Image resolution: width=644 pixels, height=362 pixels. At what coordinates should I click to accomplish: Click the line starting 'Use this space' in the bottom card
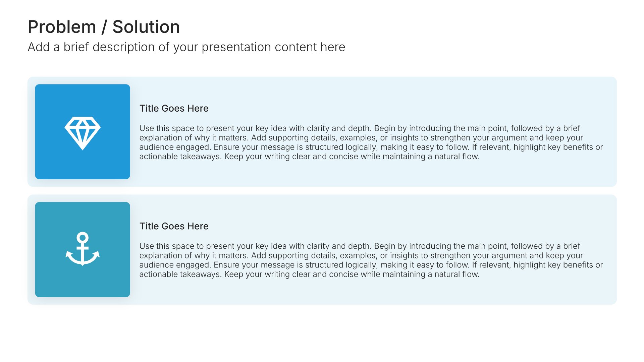360,246
